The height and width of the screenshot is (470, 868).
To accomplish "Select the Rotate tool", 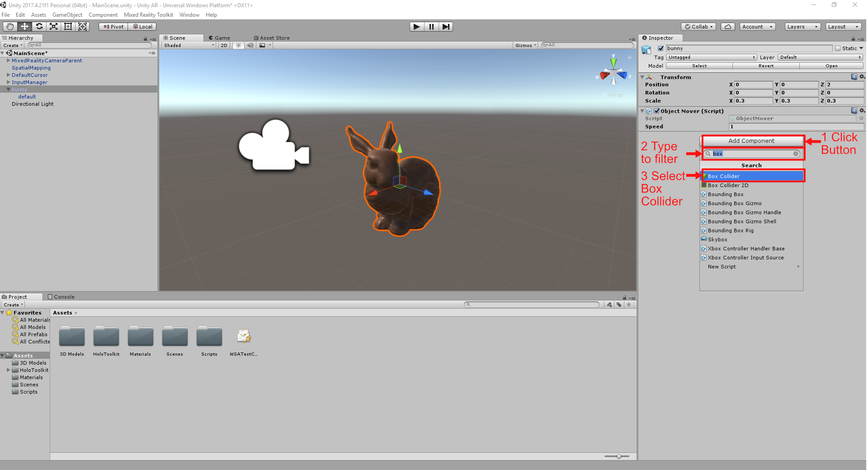I will point(39,27).
